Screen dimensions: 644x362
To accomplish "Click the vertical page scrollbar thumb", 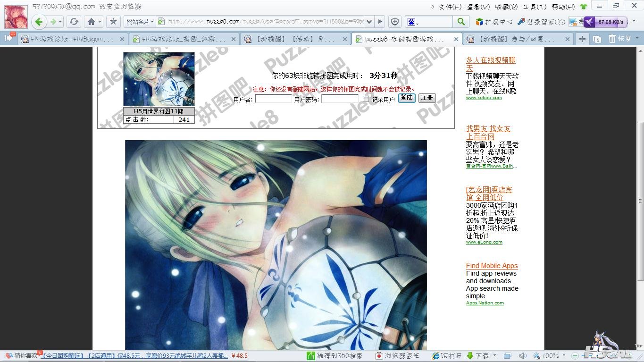I will 640,201.
